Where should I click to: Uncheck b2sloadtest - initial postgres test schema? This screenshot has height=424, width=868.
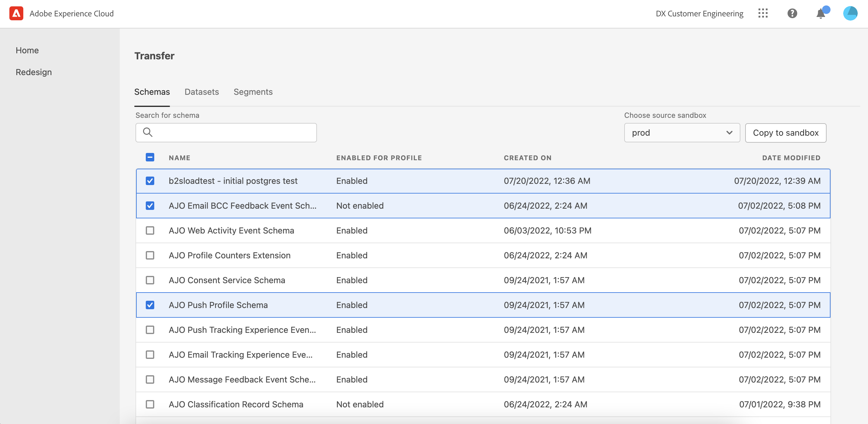tap(150, 181)
